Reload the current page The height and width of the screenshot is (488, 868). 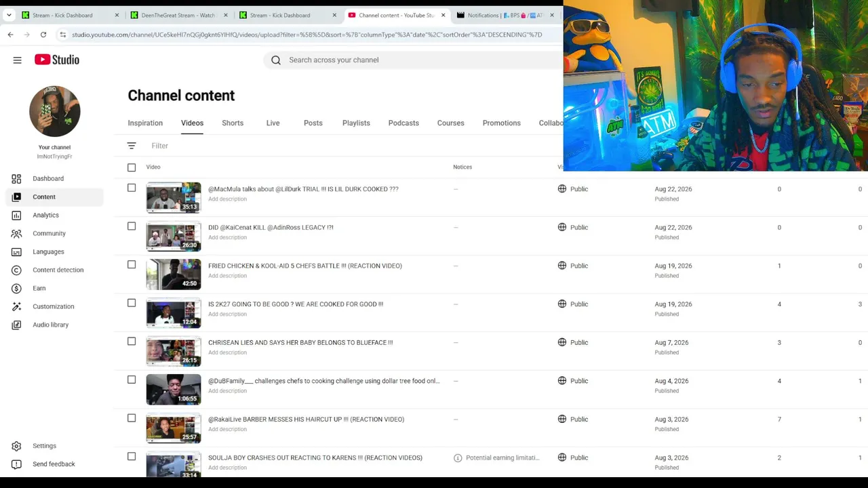[43, 35]
